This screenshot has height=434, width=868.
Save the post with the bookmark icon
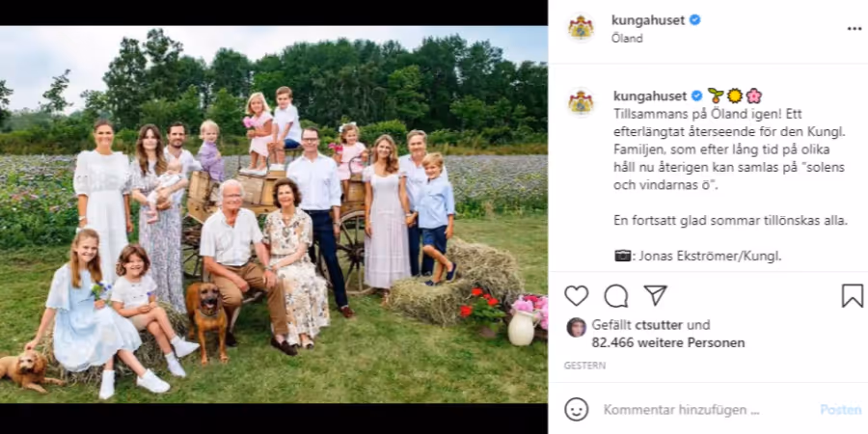pyautogui.click(x=853, y=296)
